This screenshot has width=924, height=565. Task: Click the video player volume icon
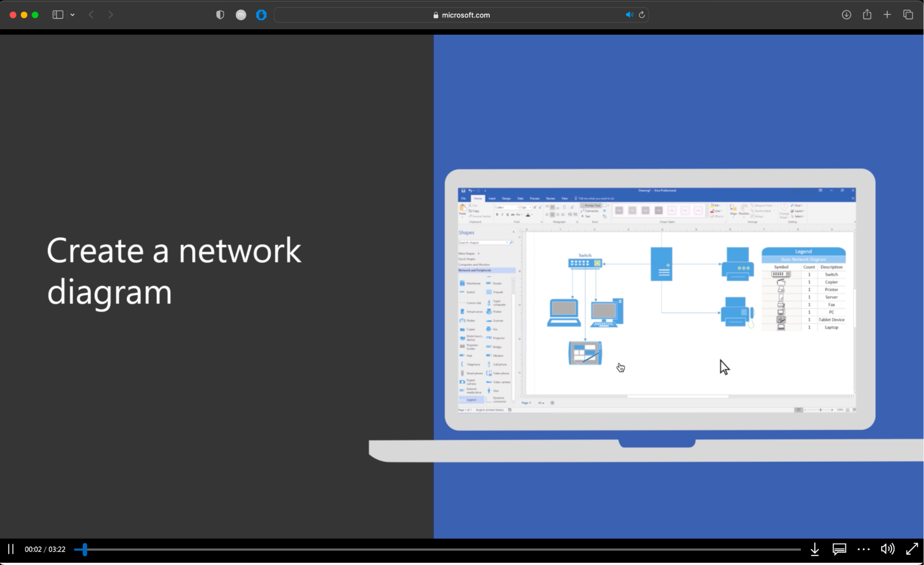coord(888,549)
